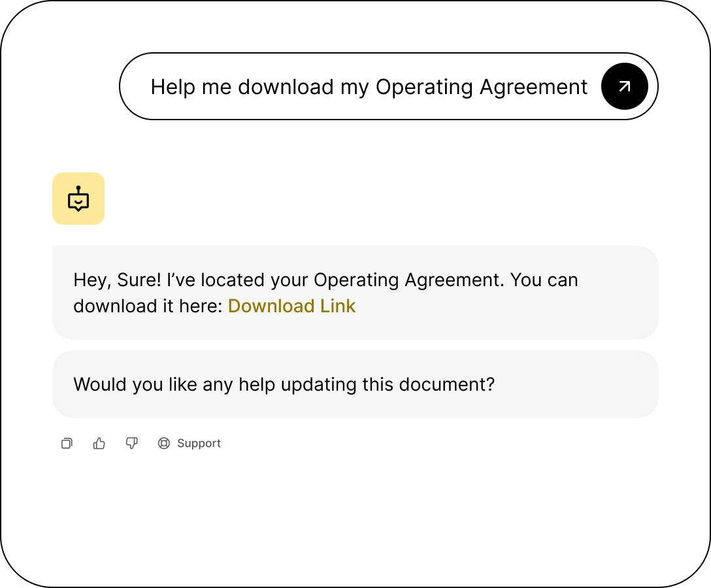This screenshot has height=588, width=711.
Task: Click 'updating this document?' text in reply
Action: coord(388,384)
